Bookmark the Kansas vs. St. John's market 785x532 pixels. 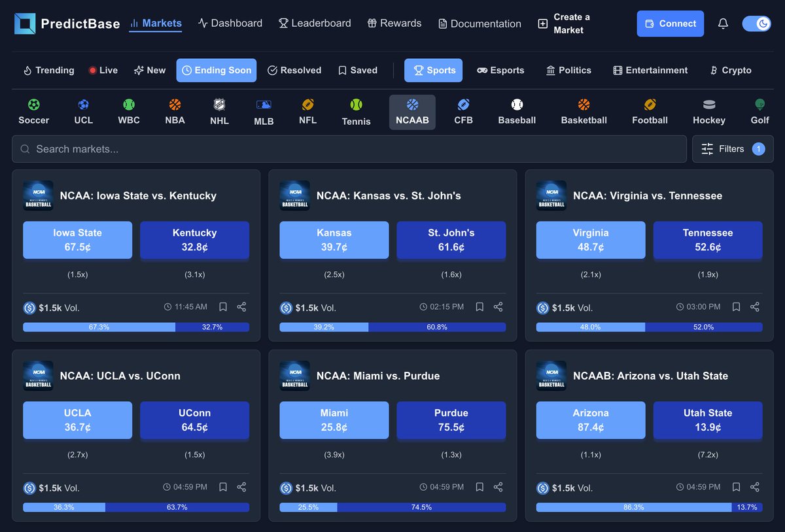click(480, 307)
